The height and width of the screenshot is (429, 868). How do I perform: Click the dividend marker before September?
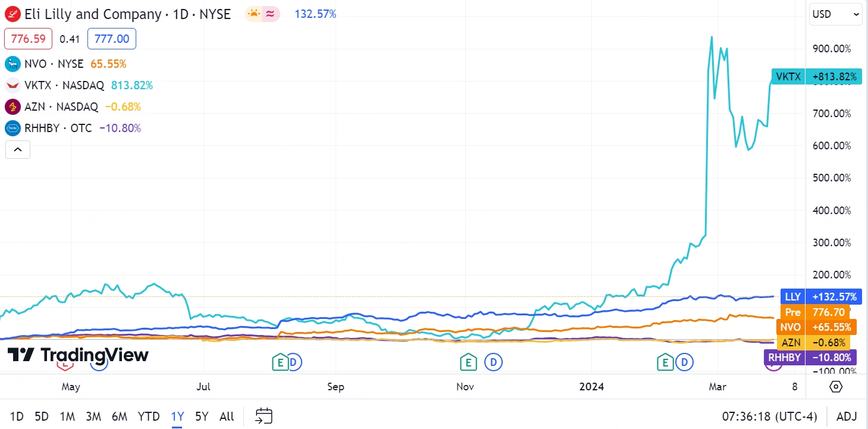tap(294, 361)
